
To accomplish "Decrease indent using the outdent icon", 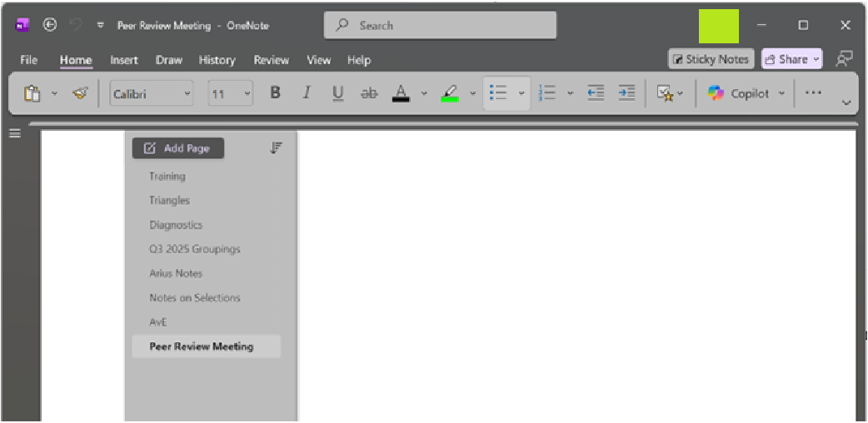I will [596, 93].
